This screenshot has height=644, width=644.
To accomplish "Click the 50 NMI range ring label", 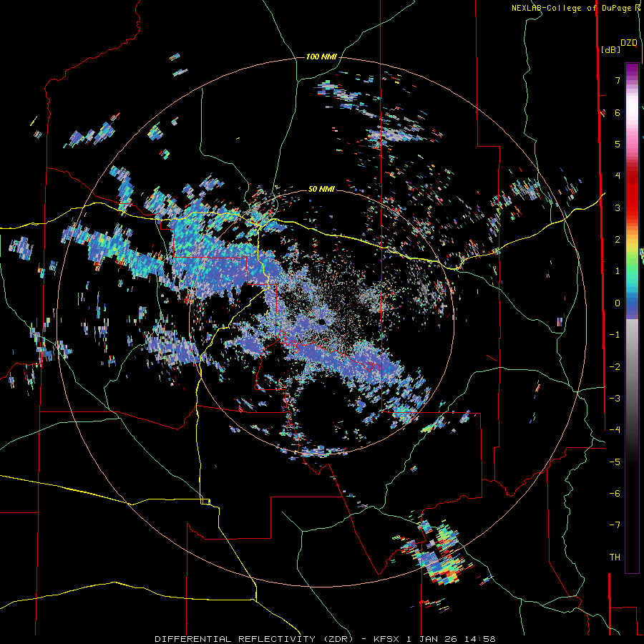I will pos(321,189).
